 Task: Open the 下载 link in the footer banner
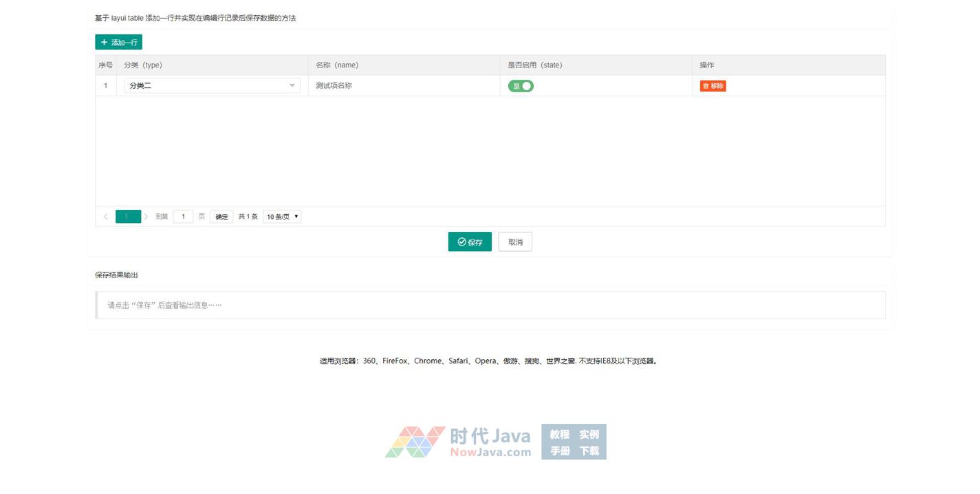(x=589, y=451)
